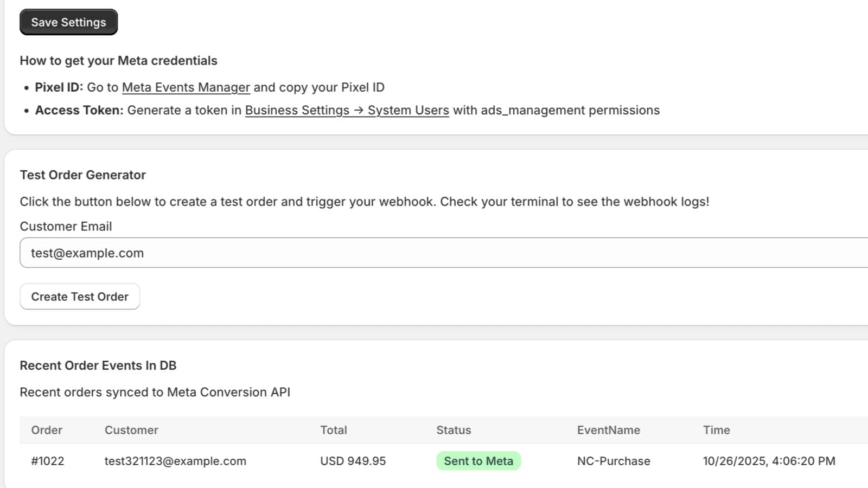Click order number #1022
868x488 pixels.
[x=48, y=461]
